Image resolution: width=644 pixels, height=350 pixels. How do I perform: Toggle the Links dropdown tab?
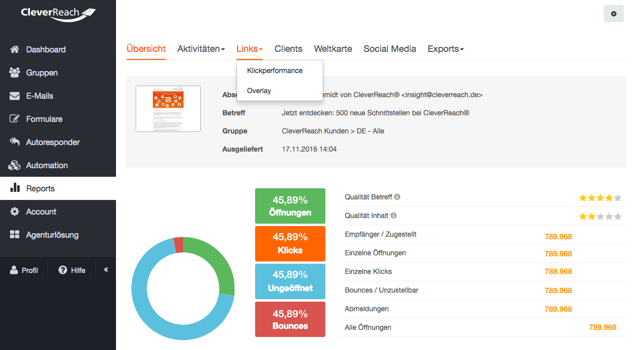(250, 49)
